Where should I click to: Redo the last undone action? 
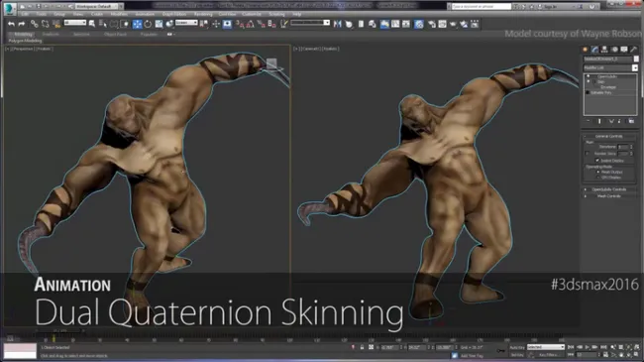[x=22, y=24]
